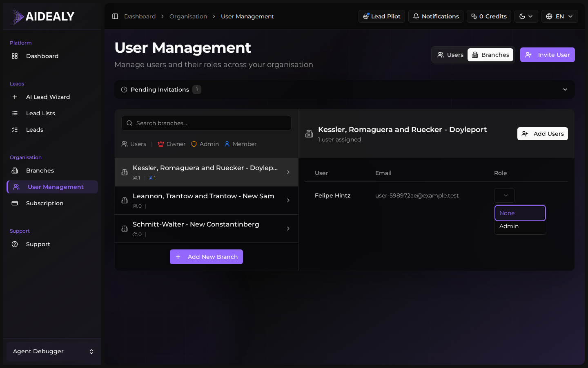Image resolution: width=588 pixels, height=368 pixels.
Task: Open Dashboard in sidebar
Action: [x=52, y=56]
